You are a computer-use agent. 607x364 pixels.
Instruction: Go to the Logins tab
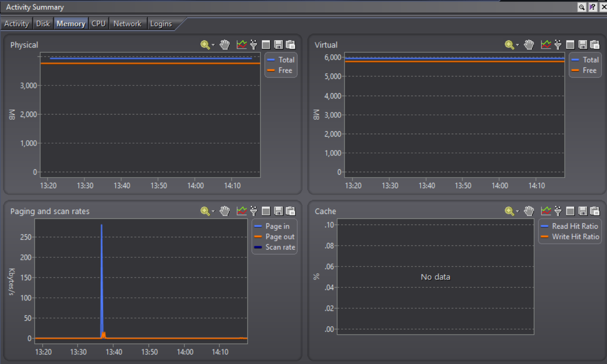point(161,24)
